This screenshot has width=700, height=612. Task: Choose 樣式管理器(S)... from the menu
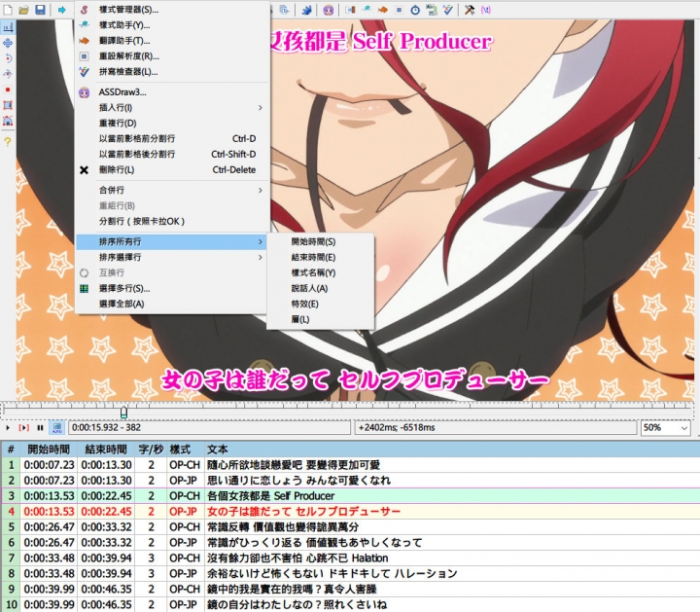[173, 10]
